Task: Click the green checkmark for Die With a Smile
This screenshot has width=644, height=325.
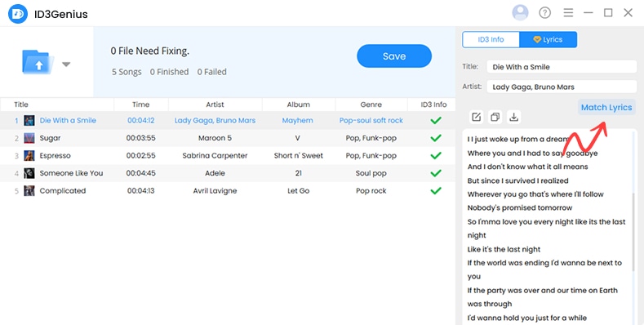Action: point(436,120)
